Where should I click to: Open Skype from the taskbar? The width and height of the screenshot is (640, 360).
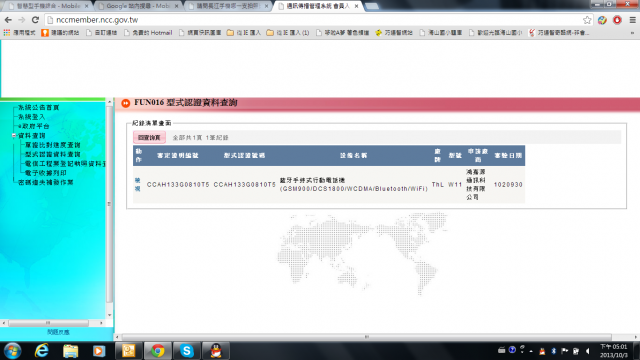click(187, 351)
